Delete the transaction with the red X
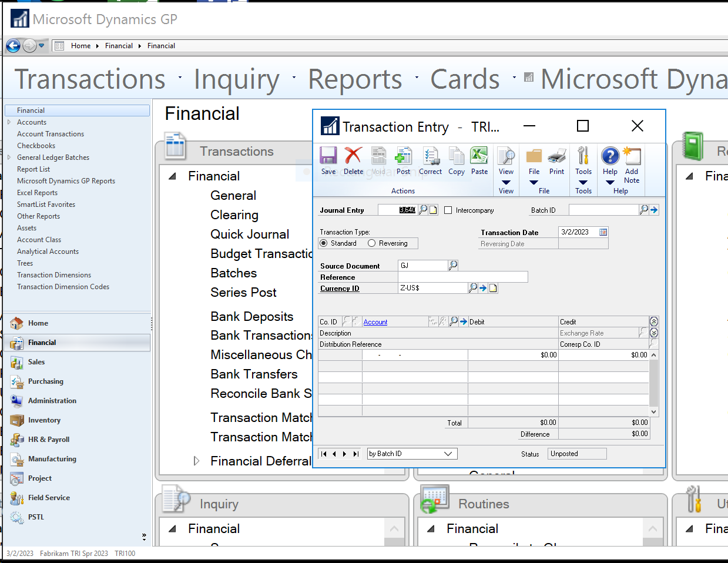The height and width of the screenshot is (563, 728). 353,160
